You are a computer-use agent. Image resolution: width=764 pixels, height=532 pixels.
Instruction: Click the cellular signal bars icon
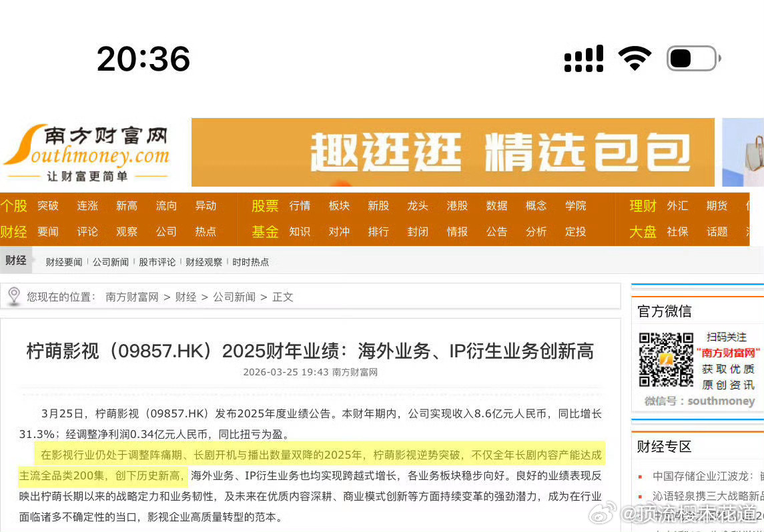[x=583, y=59]
